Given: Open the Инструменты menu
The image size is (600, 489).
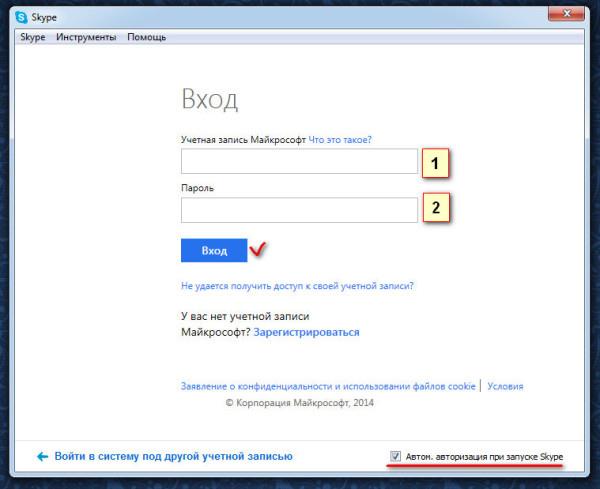Looking at the screenshot, I should click(x=86, y=37).
